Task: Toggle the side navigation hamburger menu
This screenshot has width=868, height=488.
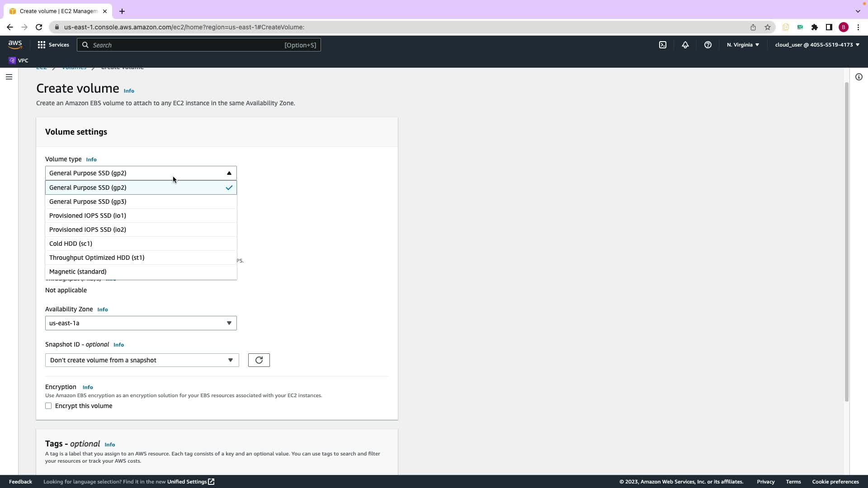Action: tap(9, 77)
